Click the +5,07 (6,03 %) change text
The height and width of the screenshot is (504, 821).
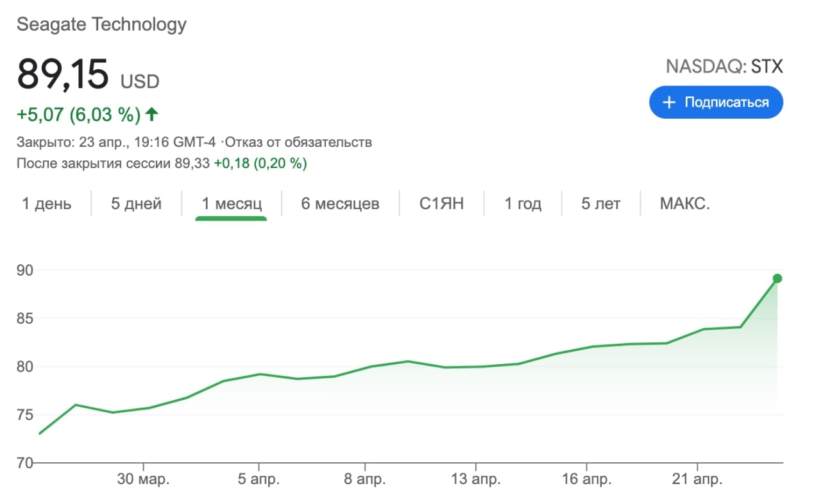(78, 115)
